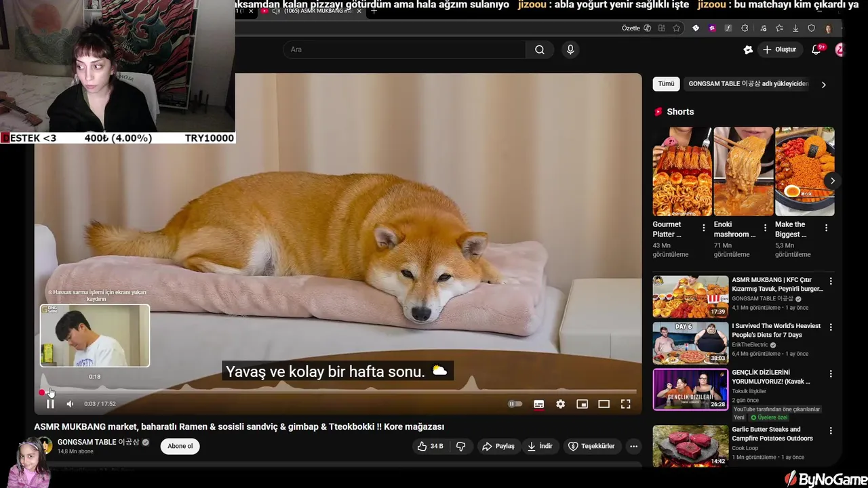Screen dimensions: 868x488
Task: Click the ErikTheElectric channel name
Action: click(750, 345)
